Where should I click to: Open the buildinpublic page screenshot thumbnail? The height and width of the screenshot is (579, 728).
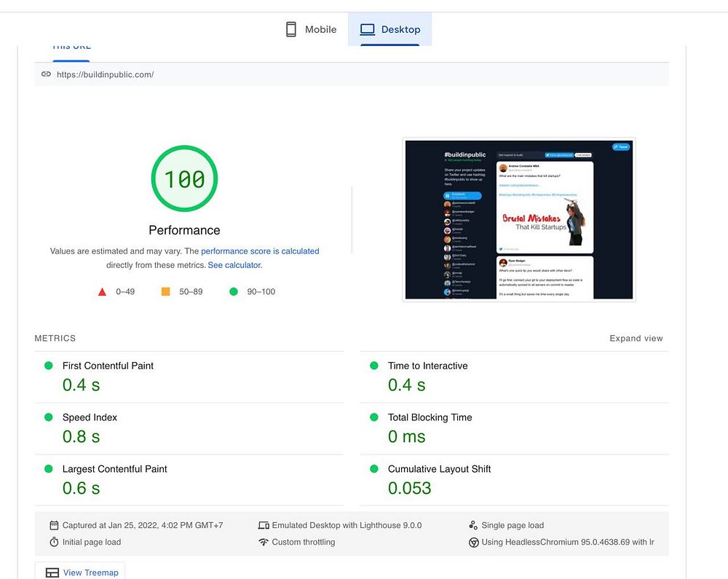click(x=518, y=220)
